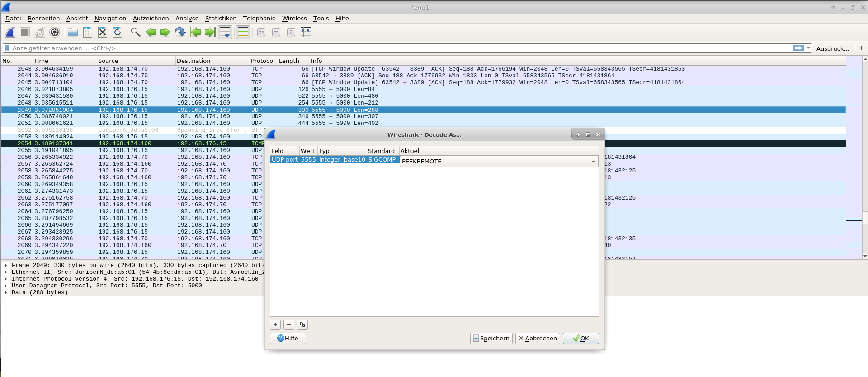
Task: Reset text to normal size
Action: 291,32
